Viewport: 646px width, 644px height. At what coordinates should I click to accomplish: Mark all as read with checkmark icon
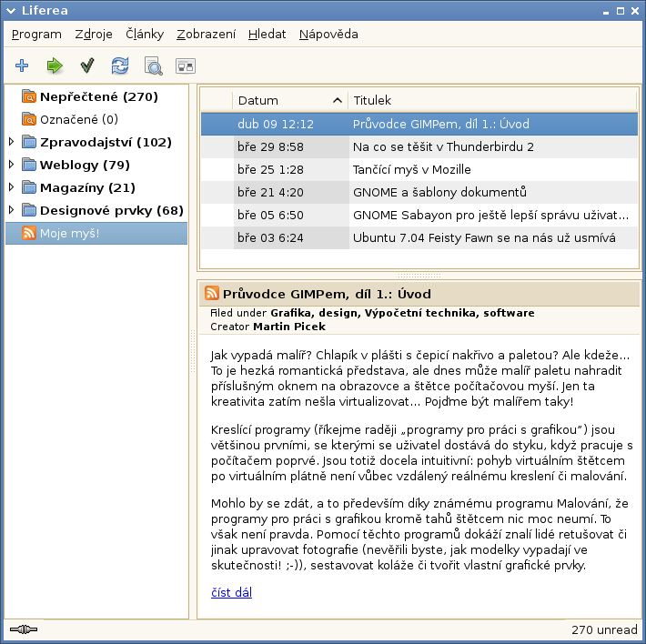(x=87, y=65)
